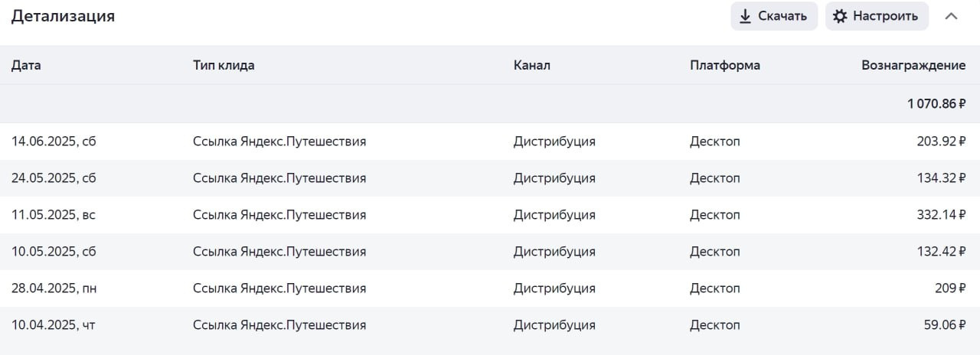Select the 14.06.2025 date row

(54, 142)
